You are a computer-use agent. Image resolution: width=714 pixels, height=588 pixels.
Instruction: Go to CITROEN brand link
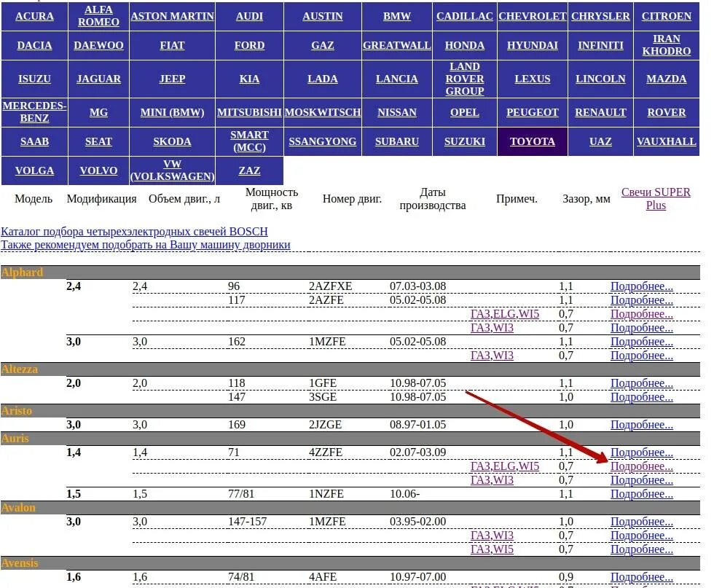click(x=666, y=16)
